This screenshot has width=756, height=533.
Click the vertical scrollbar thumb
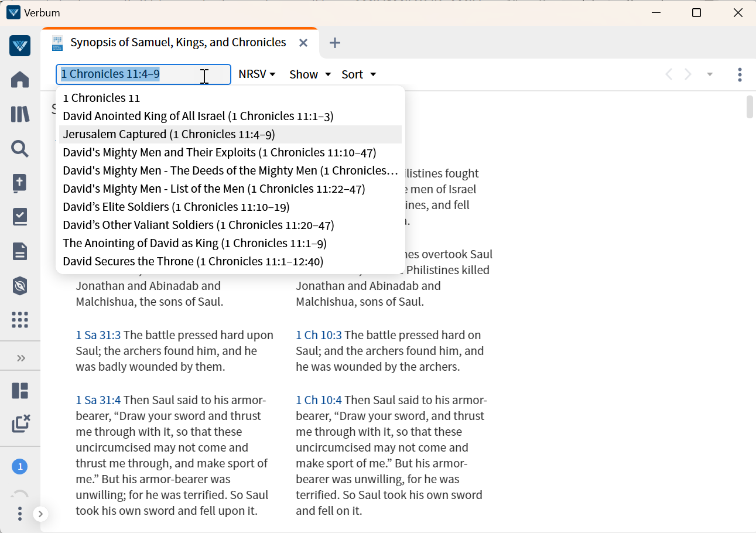[x=750, y=107]
